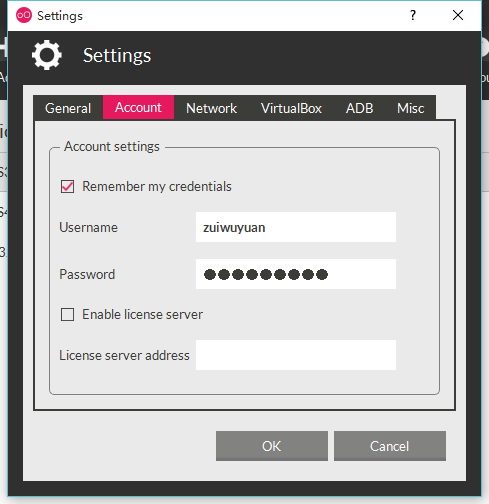Image resolution: width=489 pixels, height=504 pixels.
Task: Confirm settings with OK button
Action: coord(272,446)
